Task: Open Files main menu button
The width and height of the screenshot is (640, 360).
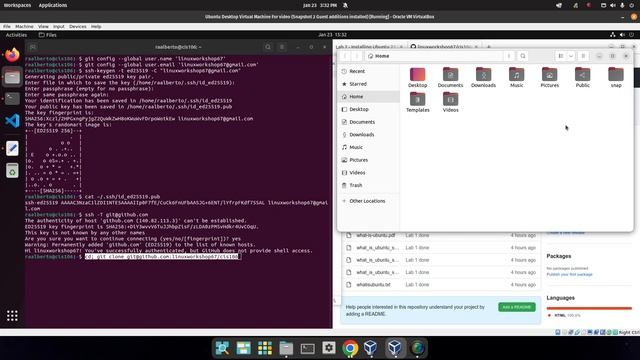Action: pyautogui.click(x=583, y=56)
